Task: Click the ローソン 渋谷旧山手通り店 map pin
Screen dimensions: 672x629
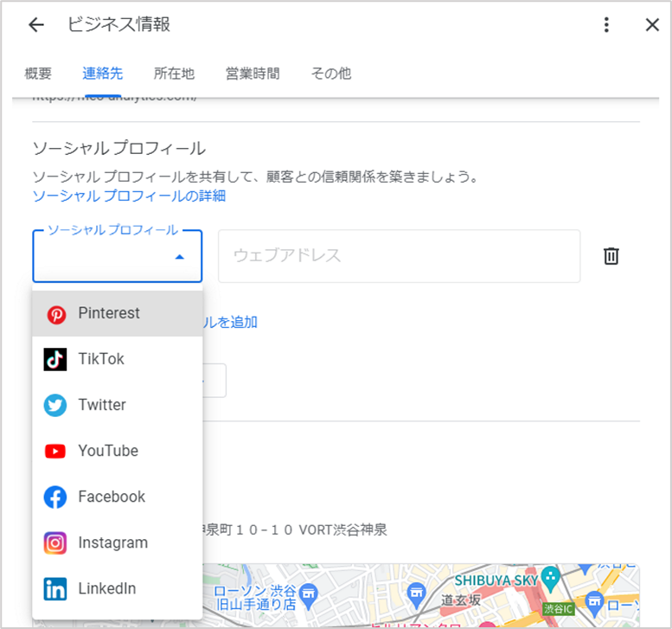Action: coord(308,594)
